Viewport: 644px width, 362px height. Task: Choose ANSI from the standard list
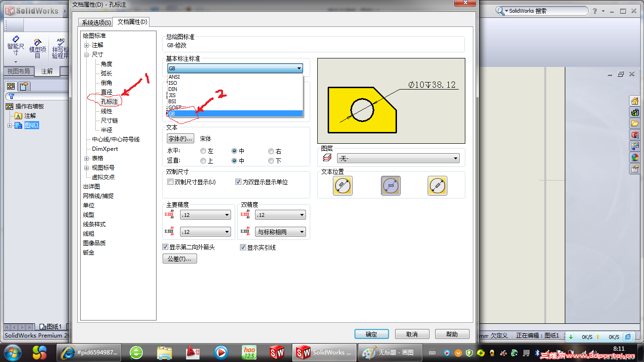click(x=235, y=77)
